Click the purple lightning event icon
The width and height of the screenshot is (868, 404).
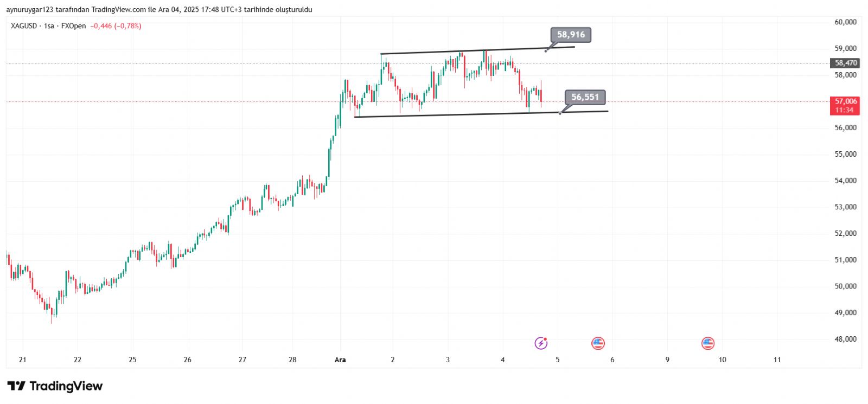click(x=541, y=343)
